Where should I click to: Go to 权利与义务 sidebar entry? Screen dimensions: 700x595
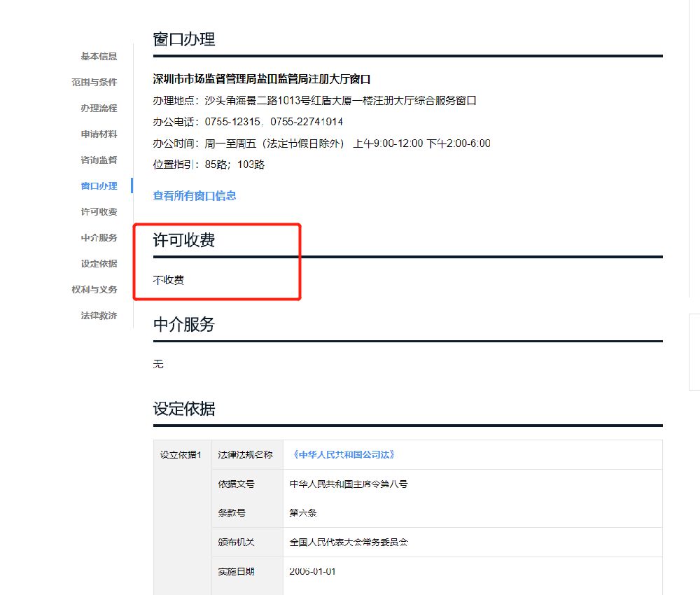coord(94,290)
